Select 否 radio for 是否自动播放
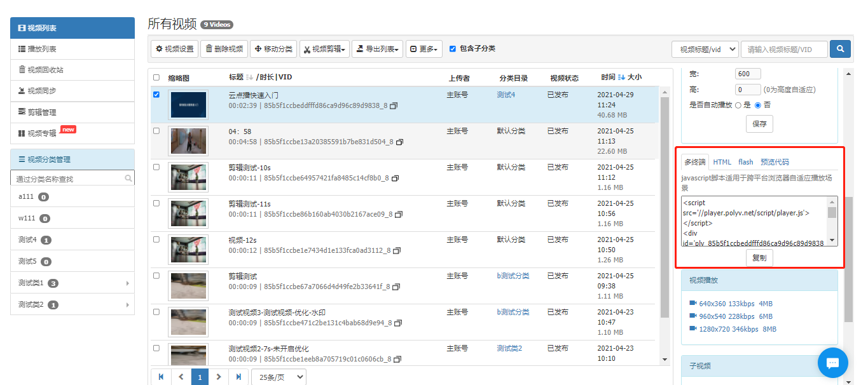This screenshot has height=385, width=868. (x=758, y=105)
